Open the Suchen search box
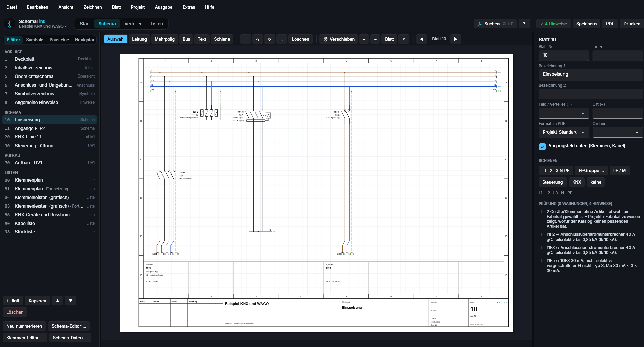 (495, 24)
